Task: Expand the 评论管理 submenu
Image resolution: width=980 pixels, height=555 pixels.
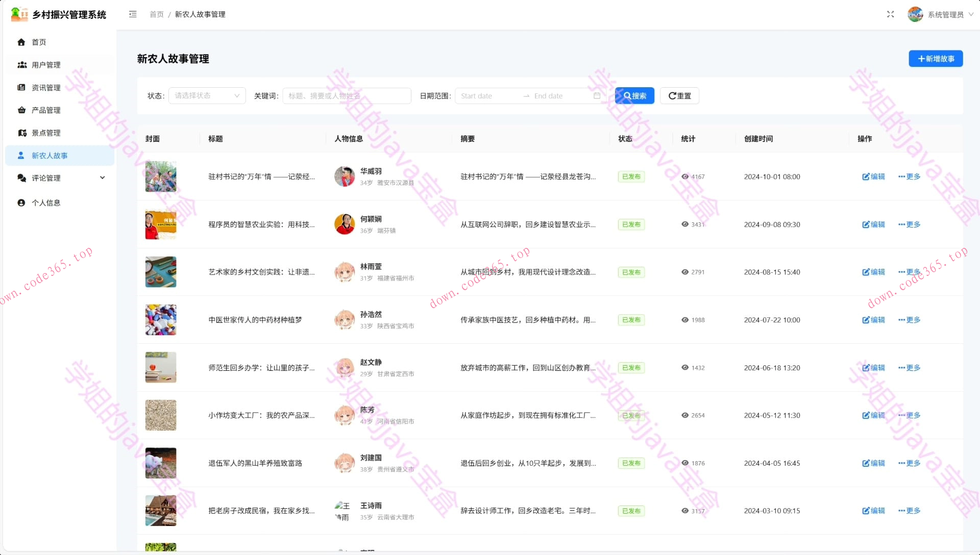Action: 47,178
